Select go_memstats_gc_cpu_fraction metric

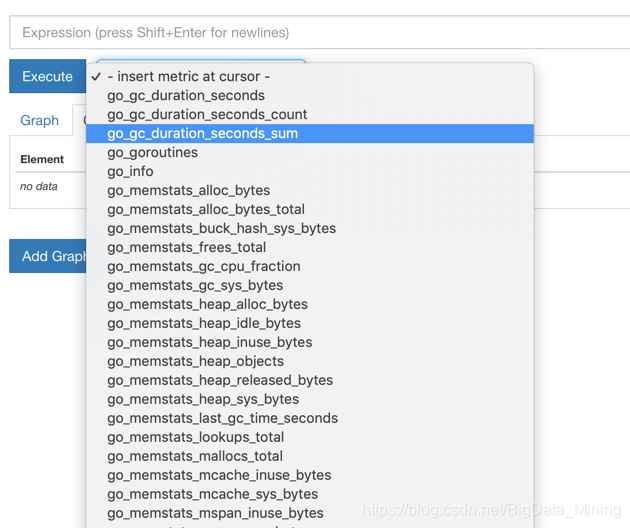coord(310,266)
